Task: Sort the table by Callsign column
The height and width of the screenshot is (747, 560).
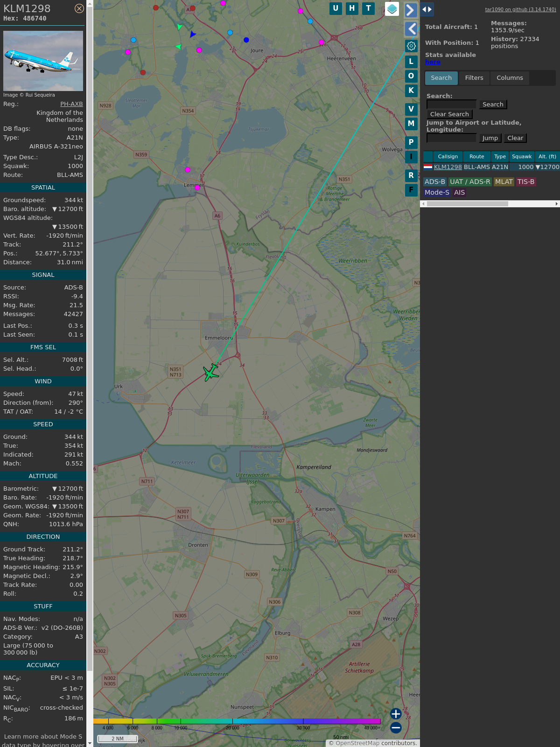Action: point(448,156)
